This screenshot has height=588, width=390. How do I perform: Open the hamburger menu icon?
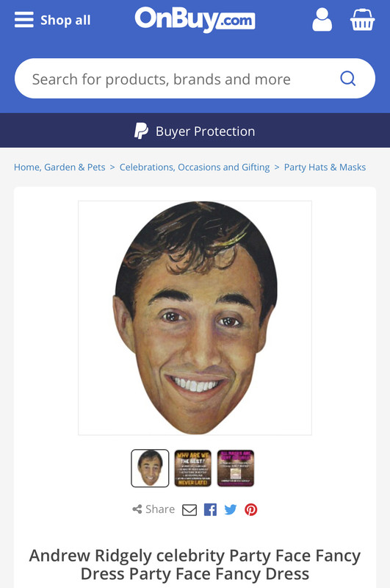point(24,20)
